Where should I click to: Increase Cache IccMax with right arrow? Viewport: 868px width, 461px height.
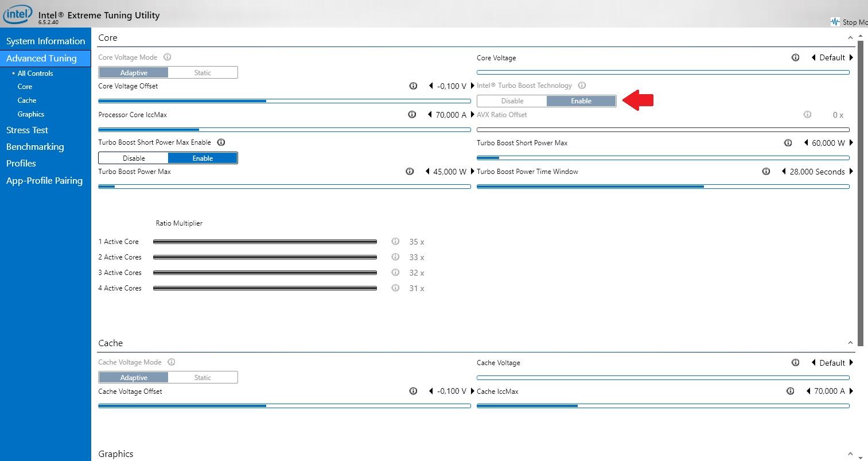tap(851, 391)
